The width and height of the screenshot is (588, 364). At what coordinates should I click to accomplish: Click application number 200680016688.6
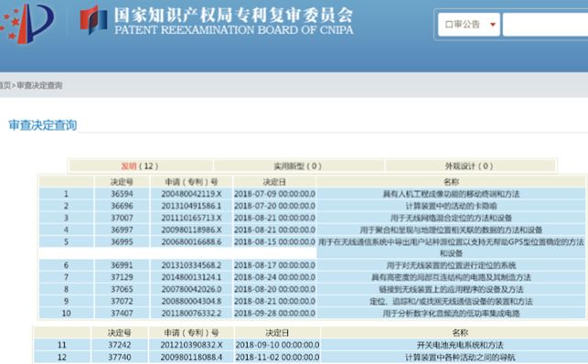191,241
